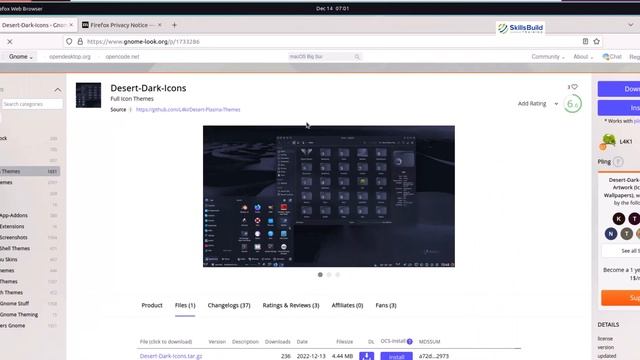
Task: Close the Firefox Privacy Notice tab
Action: (x=160, y=25)
